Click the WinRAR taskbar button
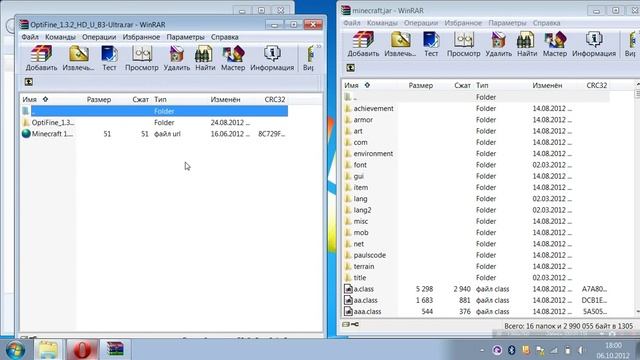This screenshot has height=360, width=640. click(116, 350)
